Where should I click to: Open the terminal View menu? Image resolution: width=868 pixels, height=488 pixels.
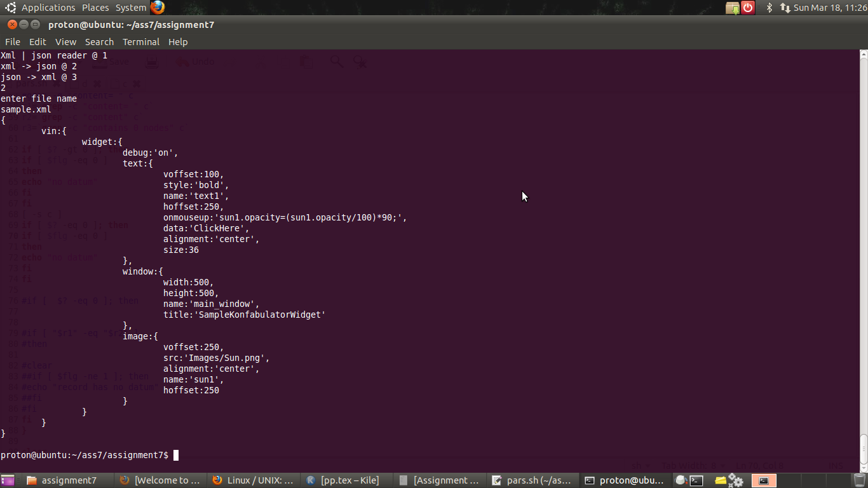(x=65, y=42)
